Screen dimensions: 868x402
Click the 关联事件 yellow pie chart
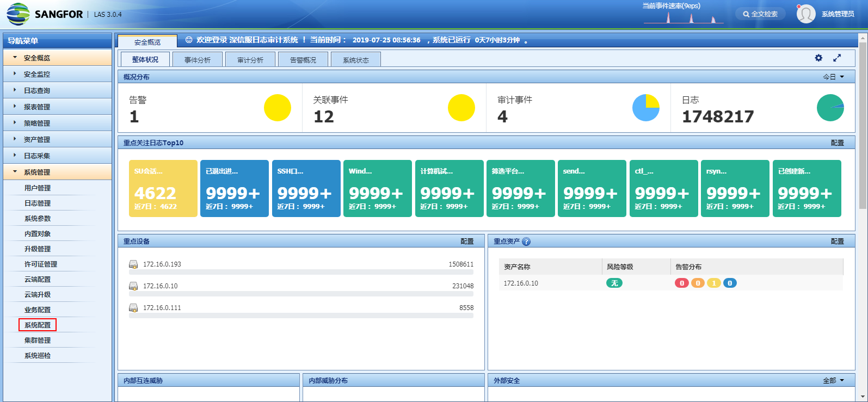point(461,108)
